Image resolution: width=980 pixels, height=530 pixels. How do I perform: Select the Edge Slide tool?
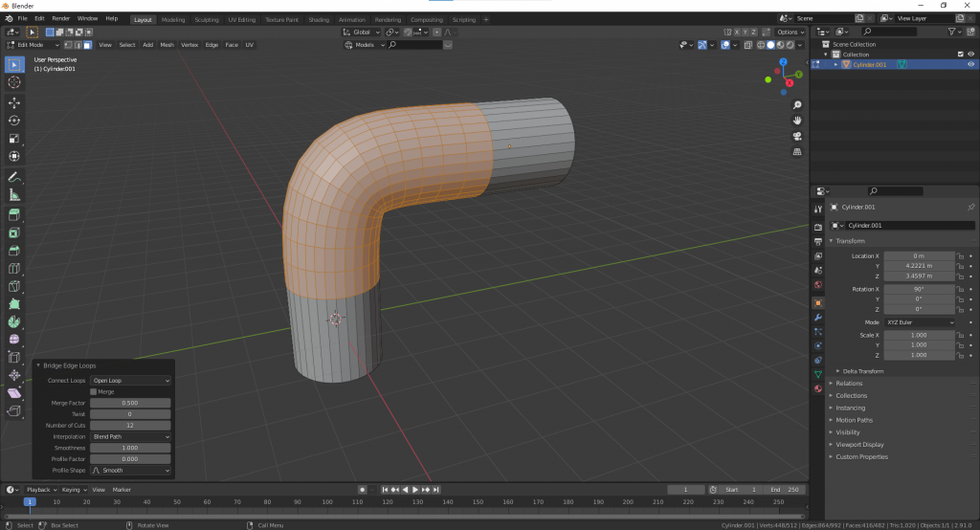point(14,358)
